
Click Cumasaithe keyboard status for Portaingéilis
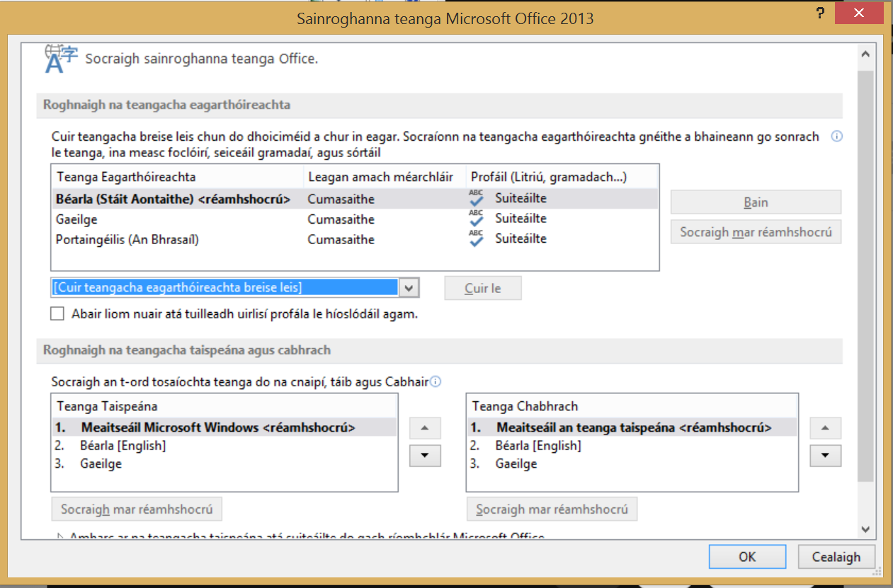point(341,239)
